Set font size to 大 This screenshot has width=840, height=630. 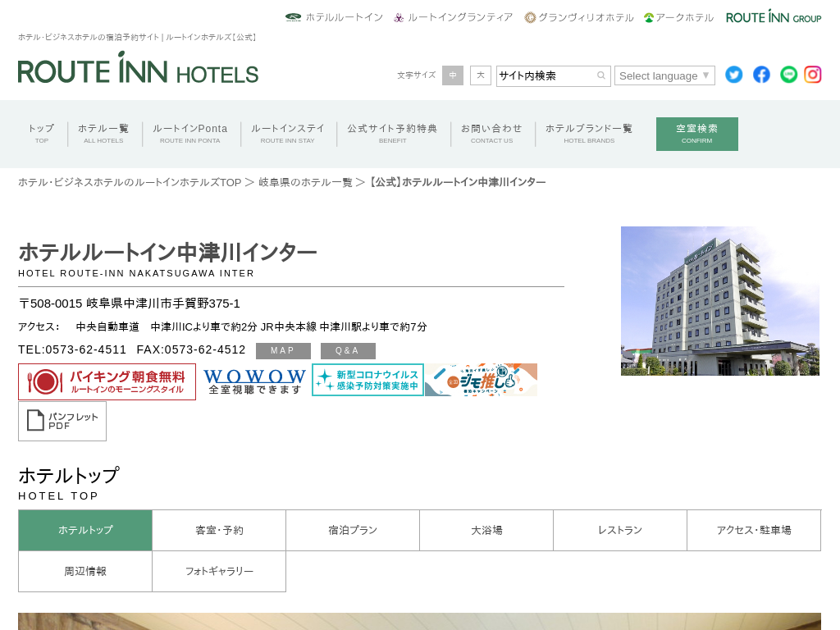tap(481, 75)
